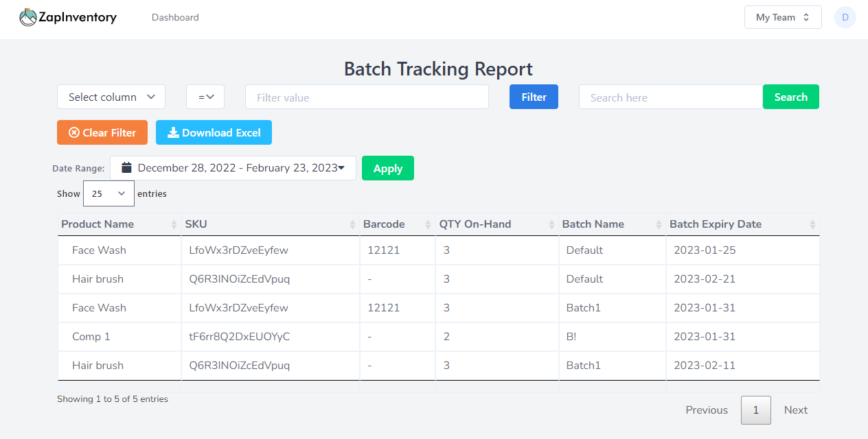Click the green Search button
This screenshot has width=868, height=439.
[791, 97]
